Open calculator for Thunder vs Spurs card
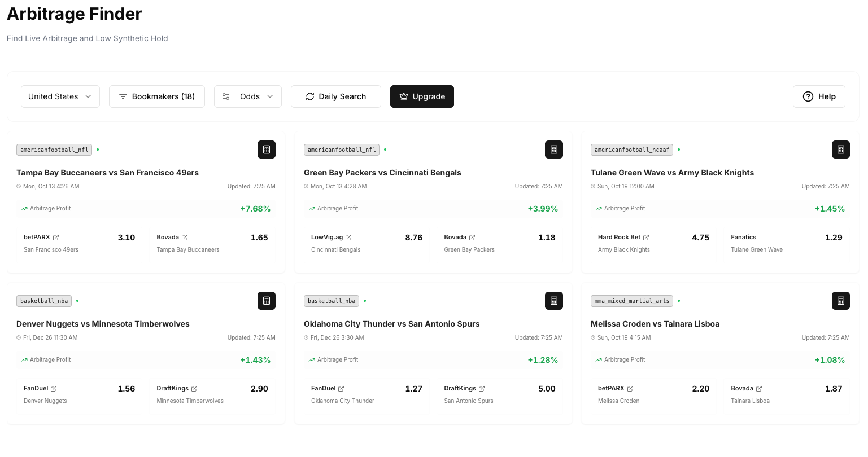Image resolution: width=868 pixels, height=457 pixels. click(553, 301)
